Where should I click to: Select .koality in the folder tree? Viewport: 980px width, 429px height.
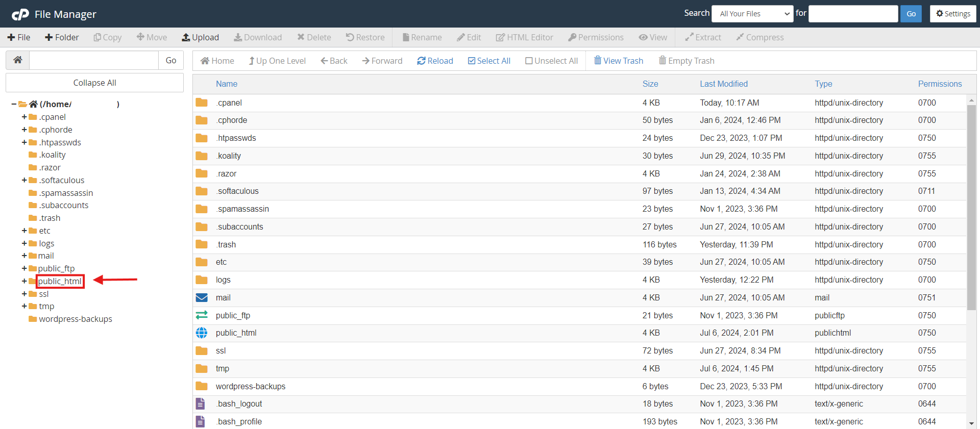point(52,155)
